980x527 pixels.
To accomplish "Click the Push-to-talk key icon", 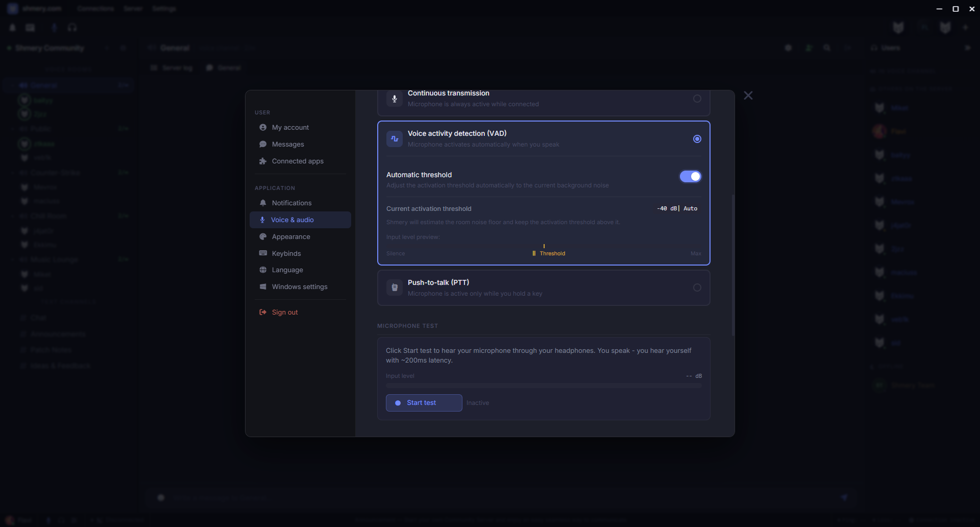I will point(395,288).
